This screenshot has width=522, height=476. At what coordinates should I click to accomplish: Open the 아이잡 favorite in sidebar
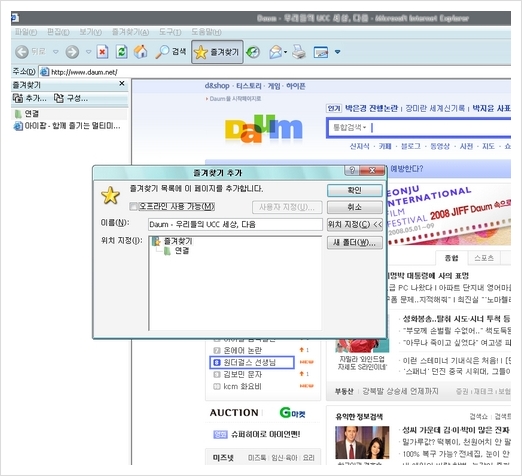coord(67,126)
